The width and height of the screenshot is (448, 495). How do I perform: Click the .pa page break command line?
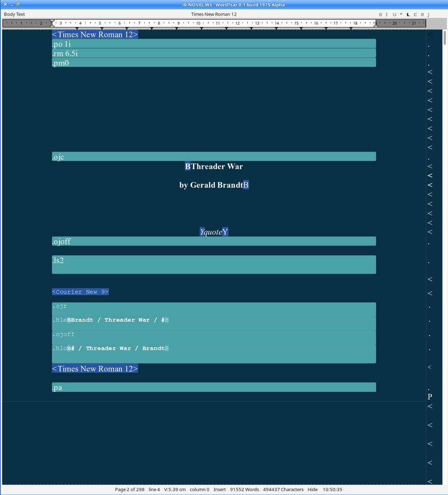tap(214, 387)
